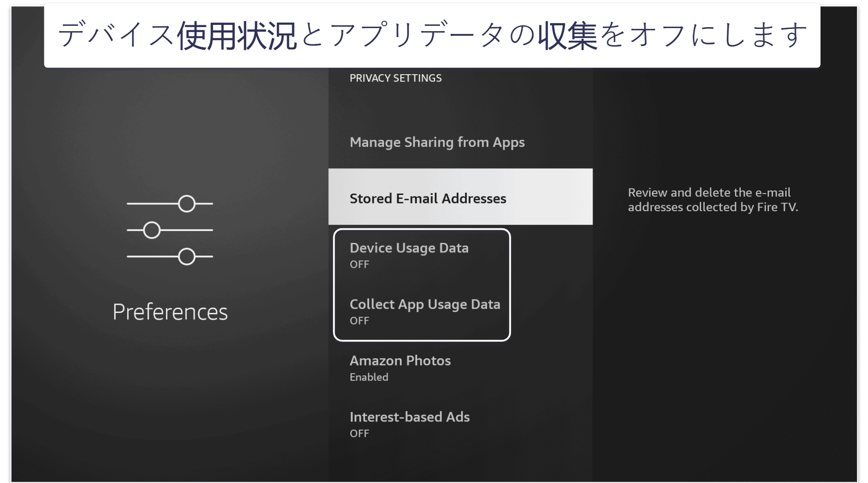Click the Japanese caption banner at top
This screenshot has height=483, width=868.
pos(432,36)
